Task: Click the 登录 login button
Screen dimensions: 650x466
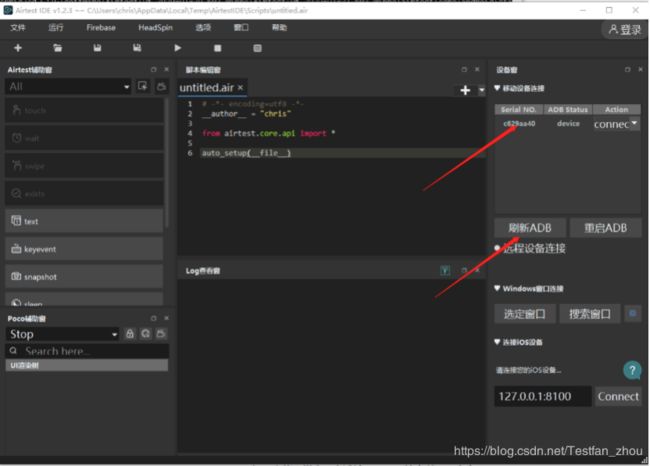Action: coord(625,29)
